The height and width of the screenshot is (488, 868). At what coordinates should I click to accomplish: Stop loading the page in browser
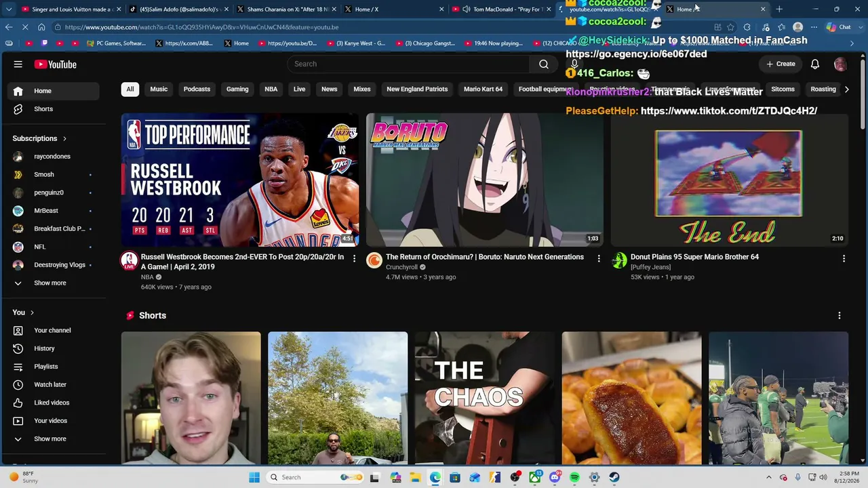(x=25, y=27)
